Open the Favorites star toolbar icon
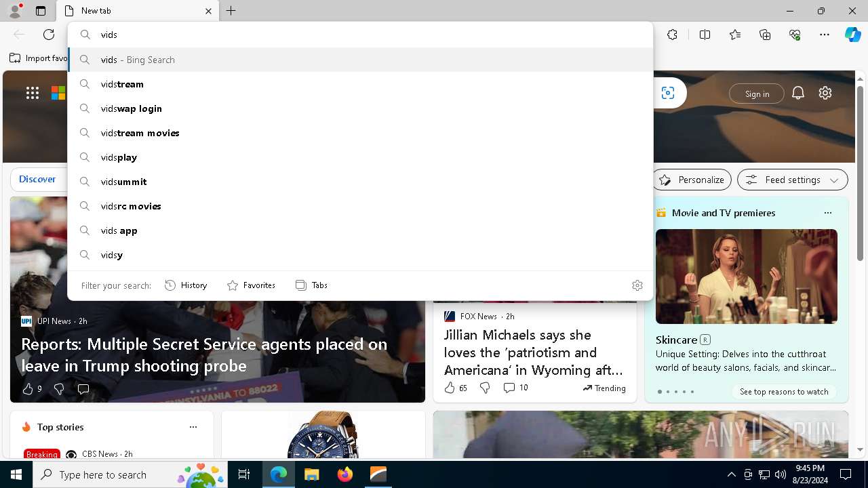The height and width of the screenshot is (488, 868). (735, 35)
